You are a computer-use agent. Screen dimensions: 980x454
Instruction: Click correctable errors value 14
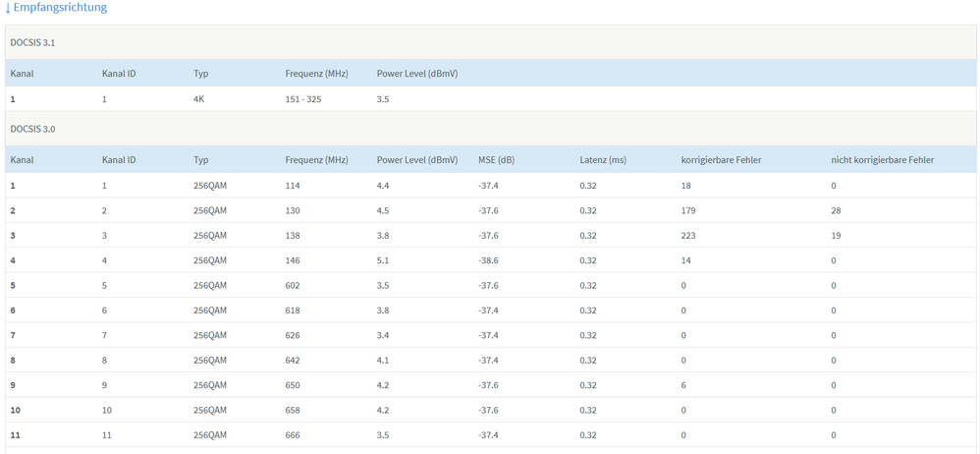tap(685, 260)
